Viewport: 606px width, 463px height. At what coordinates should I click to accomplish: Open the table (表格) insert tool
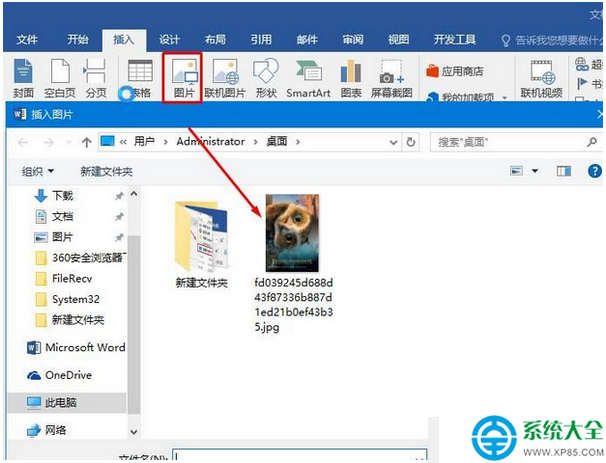click(x=140, y=78)
